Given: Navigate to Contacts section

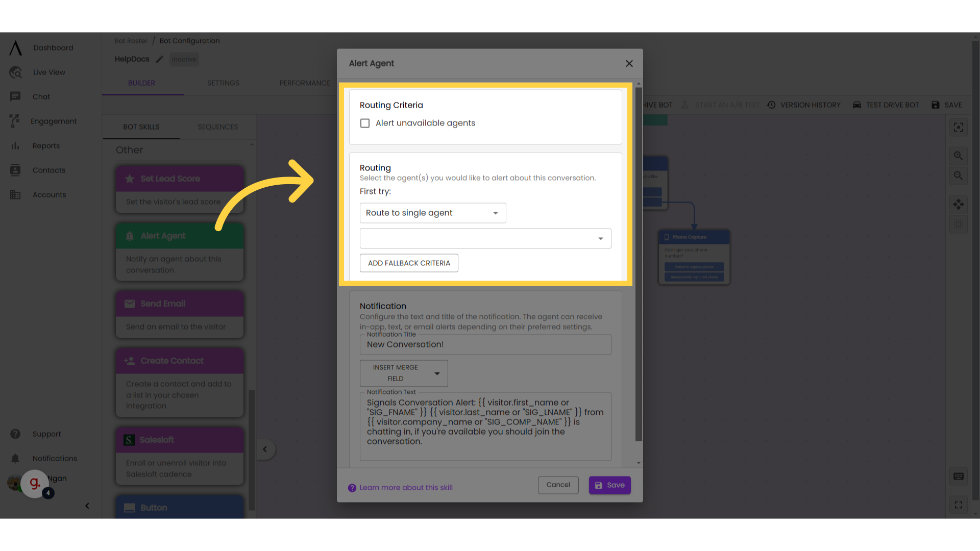Looking at the screenshot, I should [48, 169].
